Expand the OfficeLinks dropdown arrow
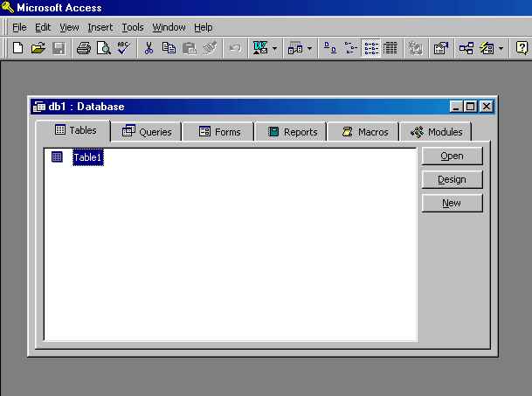The height and width of the screenshot is (396, 532). click(x=275, y=49)
